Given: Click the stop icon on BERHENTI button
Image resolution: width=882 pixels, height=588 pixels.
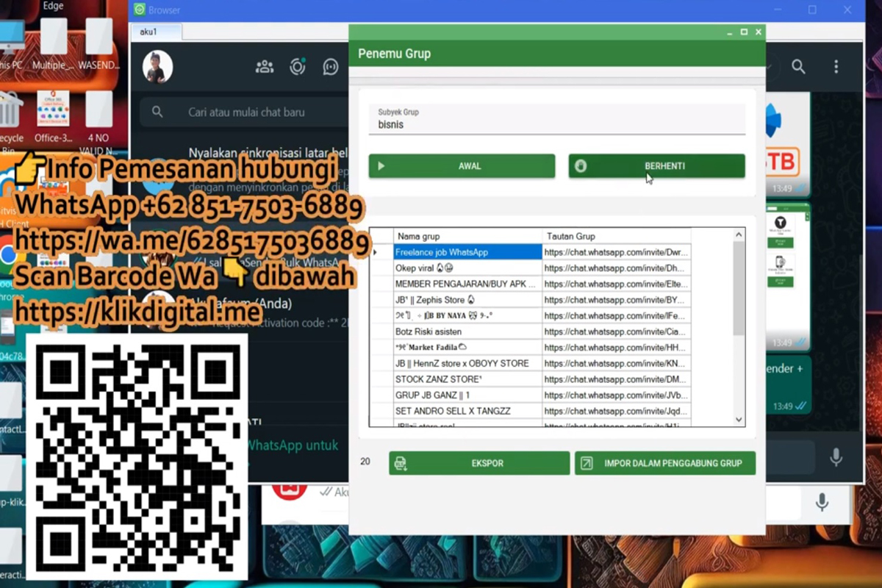Looking at the screenshot, I should coord(581,166).
